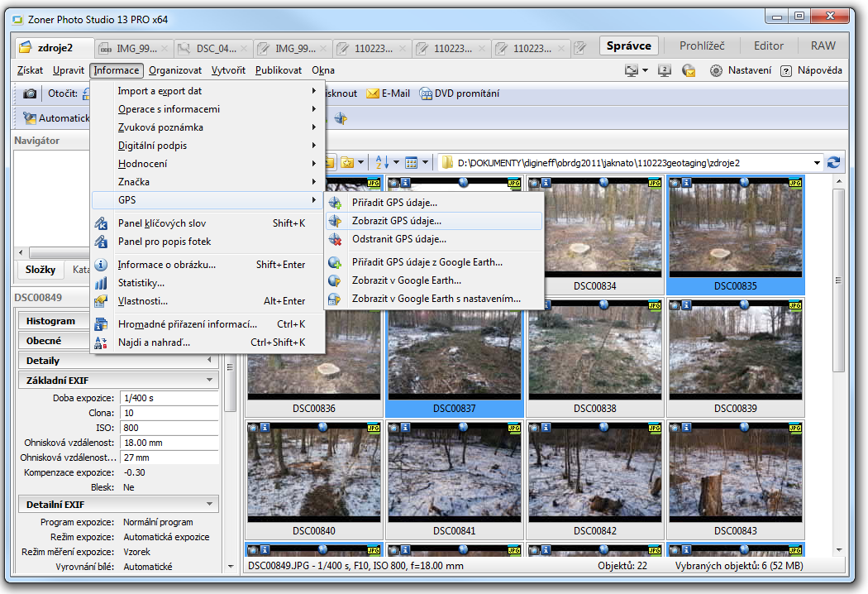Switch to the Editor mode tab

pos(769,46)
